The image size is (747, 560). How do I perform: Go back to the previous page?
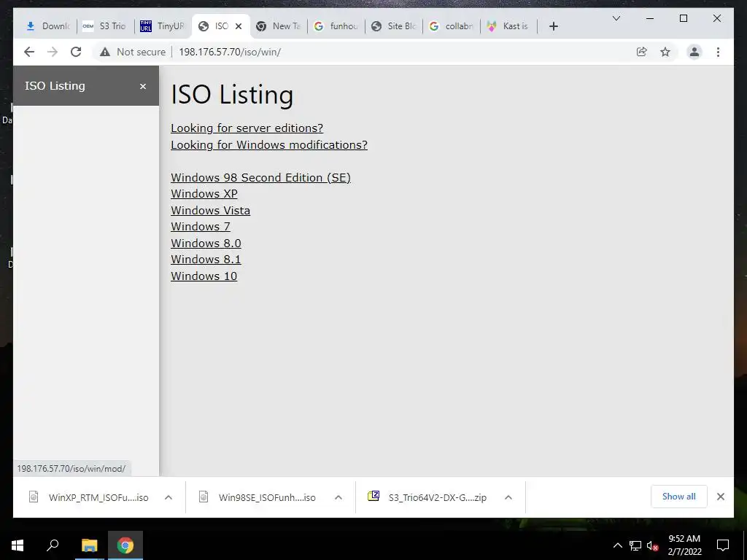tap(29, 52)
